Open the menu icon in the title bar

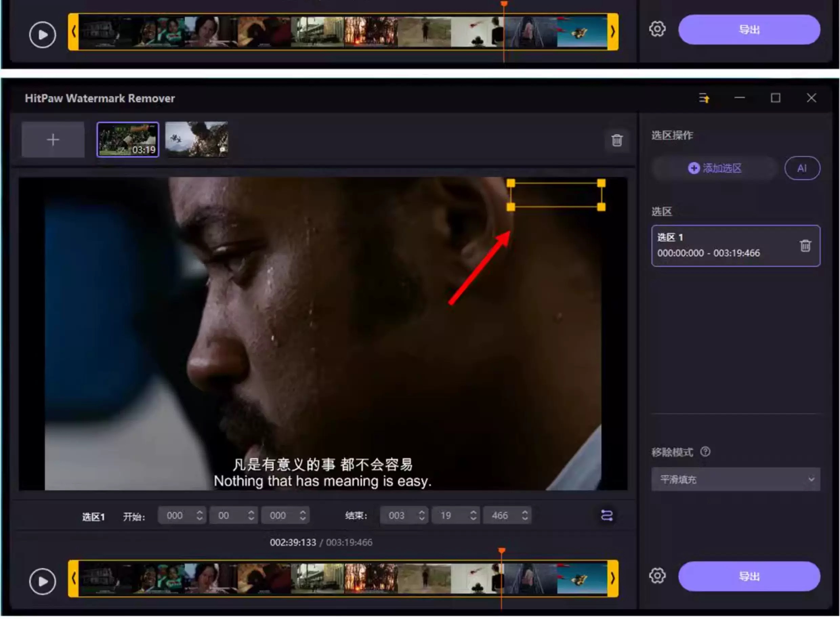[704, 98]
